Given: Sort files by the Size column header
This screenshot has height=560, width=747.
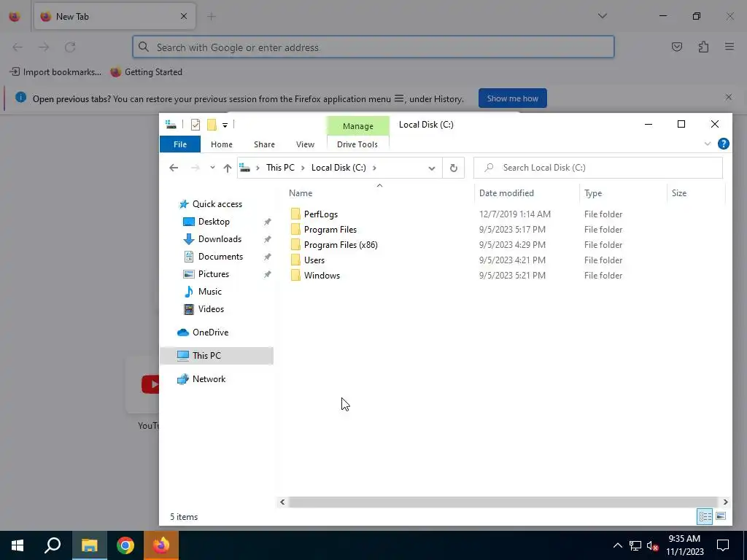Looking at the screenshot, I should [x=679, y=193].
